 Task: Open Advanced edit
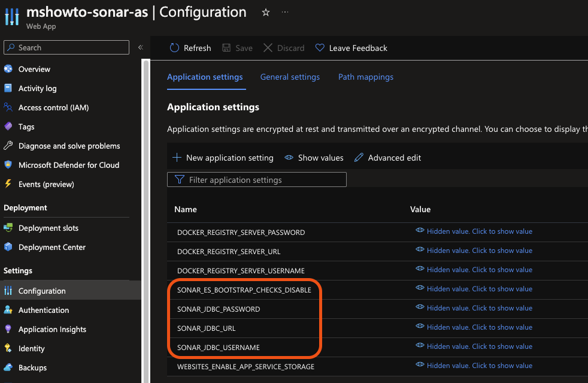(x=388, y=158)
